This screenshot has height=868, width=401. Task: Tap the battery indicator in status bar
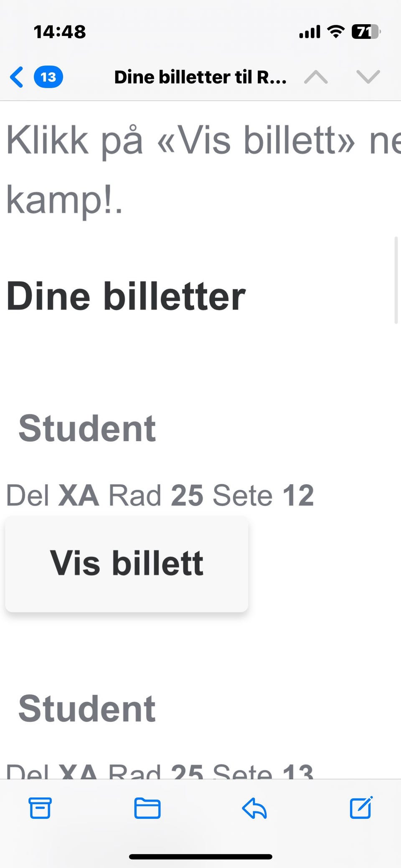pyautogui.click(x=366, y=32)
